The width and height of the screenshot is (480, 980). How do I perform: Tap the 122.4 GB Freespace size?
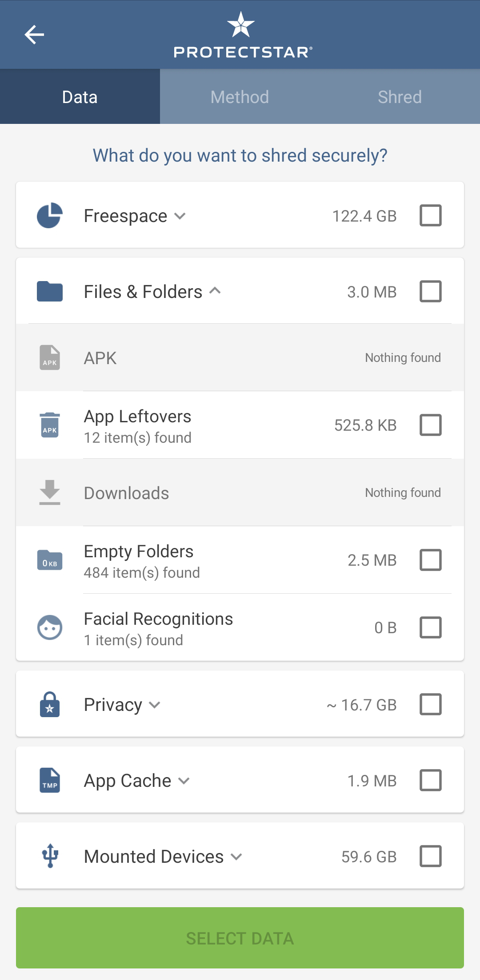coord(364,216)
